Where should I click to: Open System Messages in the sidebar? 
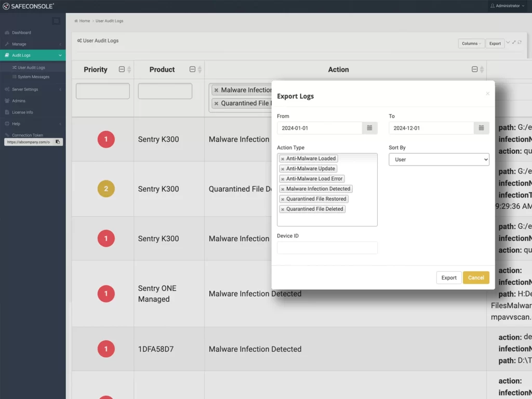pos(33,77)
